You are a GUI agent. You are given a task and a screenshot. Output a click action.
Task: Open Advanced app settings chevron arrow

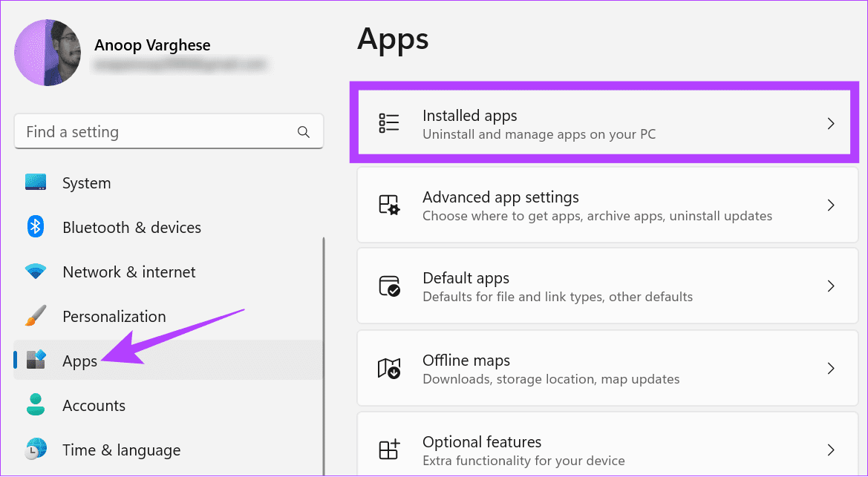[x=831, y=205]
